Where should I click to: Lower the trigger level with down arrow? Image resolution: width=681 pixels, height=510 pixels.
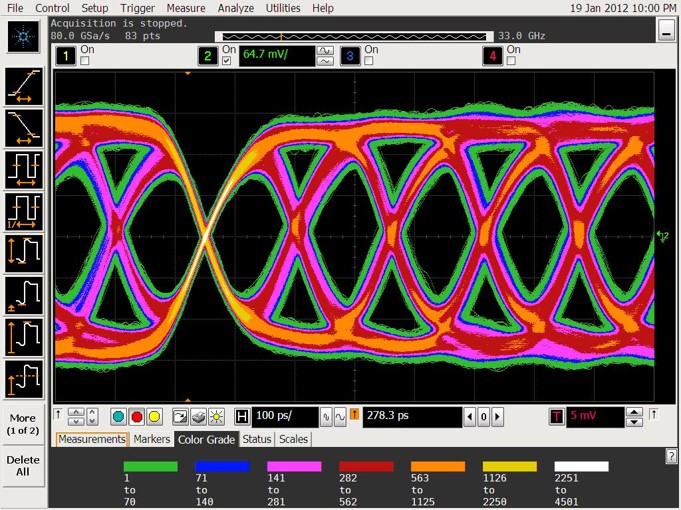pos(635,422)
